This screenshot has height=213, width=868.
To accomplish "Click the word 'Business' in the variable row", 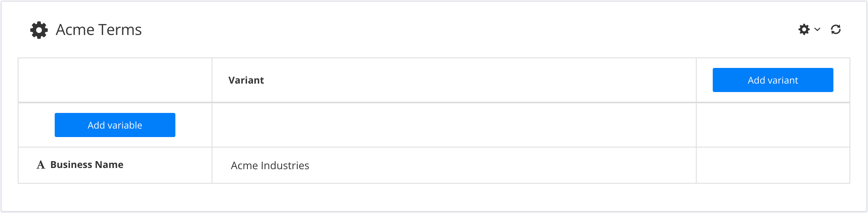I will [71, 165].
